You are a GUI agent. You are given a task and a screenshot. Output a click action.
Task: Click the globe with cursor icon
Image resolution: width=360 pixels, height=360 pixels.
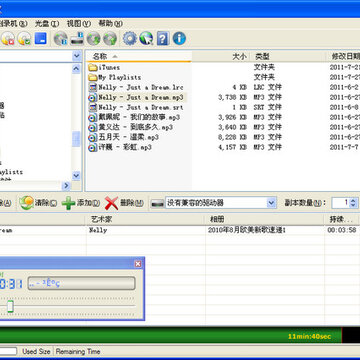146,39
